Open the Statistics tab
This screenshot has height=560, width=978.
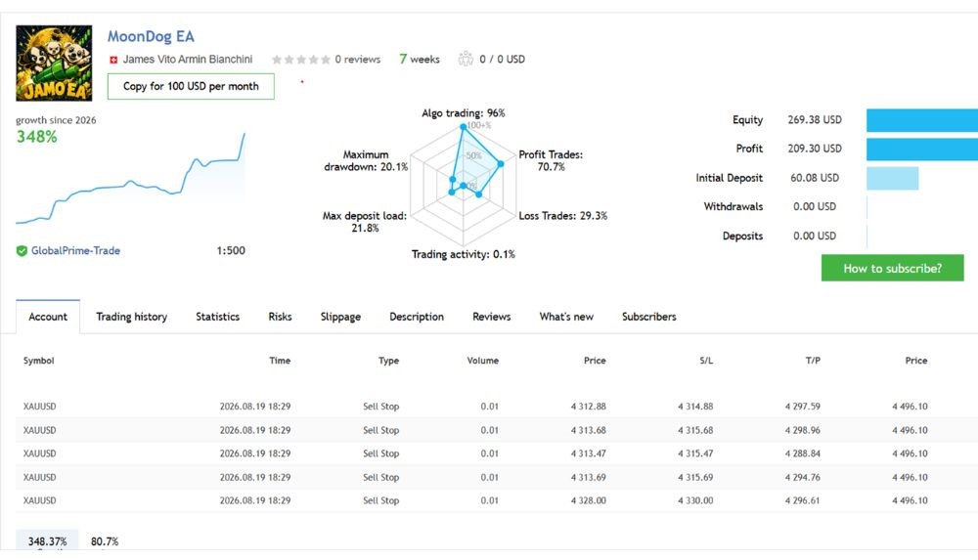pyautogui.click(x=218, y=317)
